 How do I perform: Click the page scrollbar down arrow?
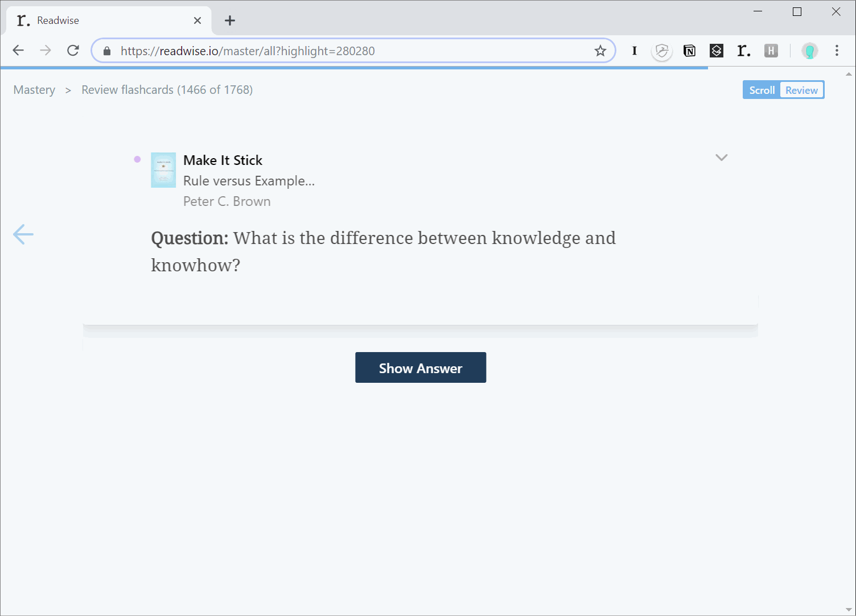[x=849, y=610]
